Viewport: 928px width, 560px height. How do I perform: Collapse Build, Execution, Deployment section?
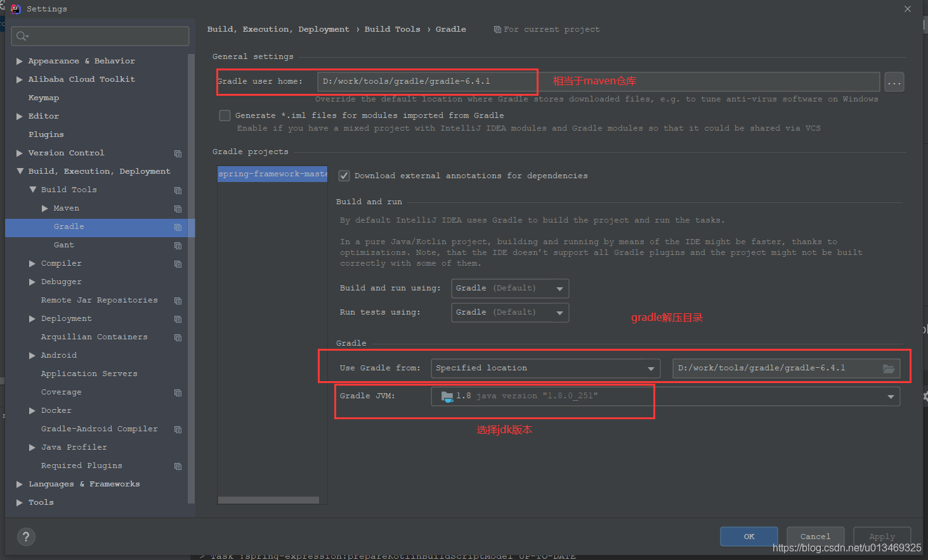[x=20, y=171]
